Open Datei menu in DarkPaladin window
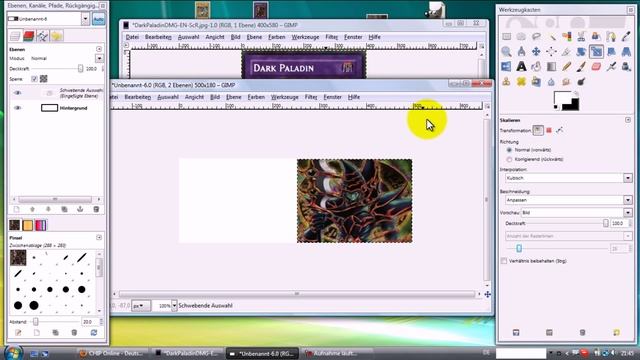 [x=132, y=37]
